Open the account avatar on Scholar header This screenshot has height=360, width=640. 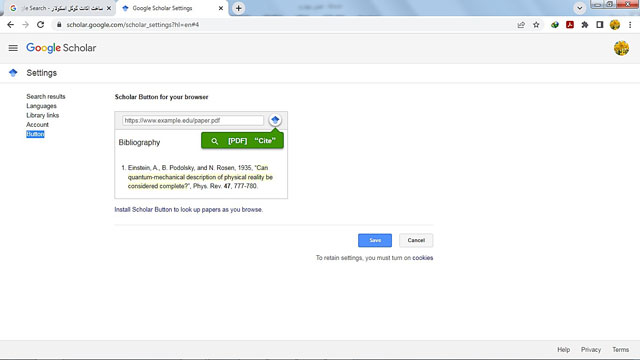(621, 48)
